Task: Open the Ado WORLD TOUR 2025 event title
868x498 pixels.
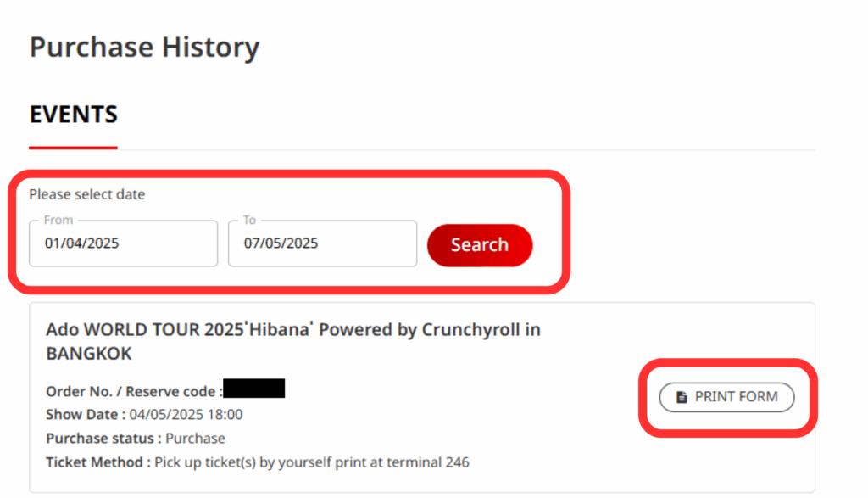Action: [x=292, y=329]
